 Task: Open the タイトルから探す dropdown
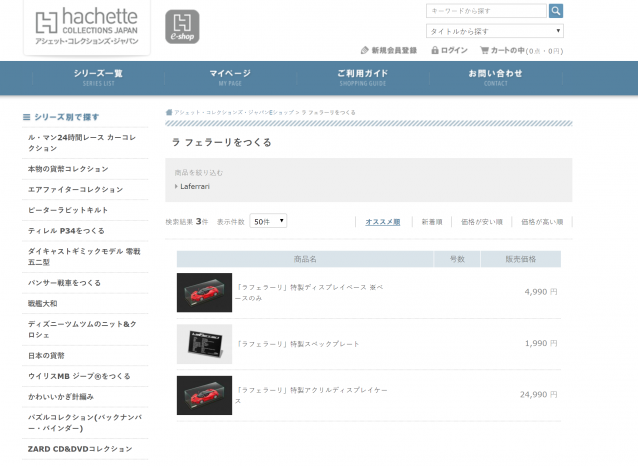(x=495, y=31)
